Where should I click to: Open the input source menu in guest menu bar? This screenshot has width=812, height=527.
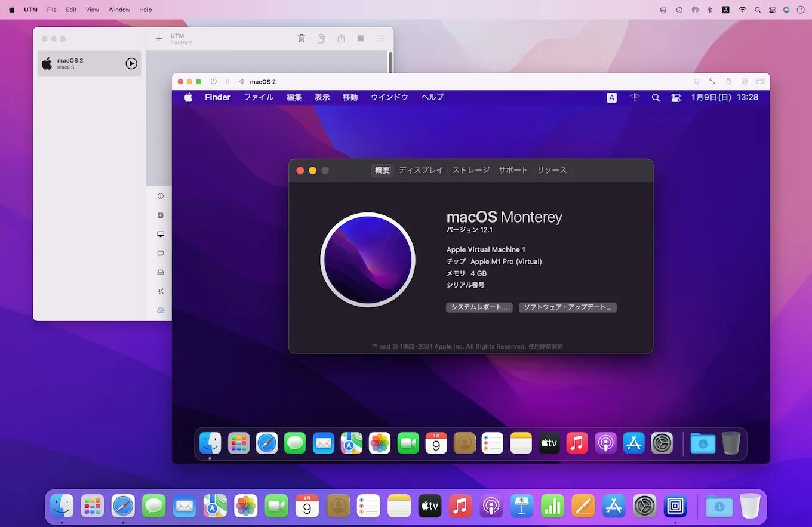tap(611, 97)
